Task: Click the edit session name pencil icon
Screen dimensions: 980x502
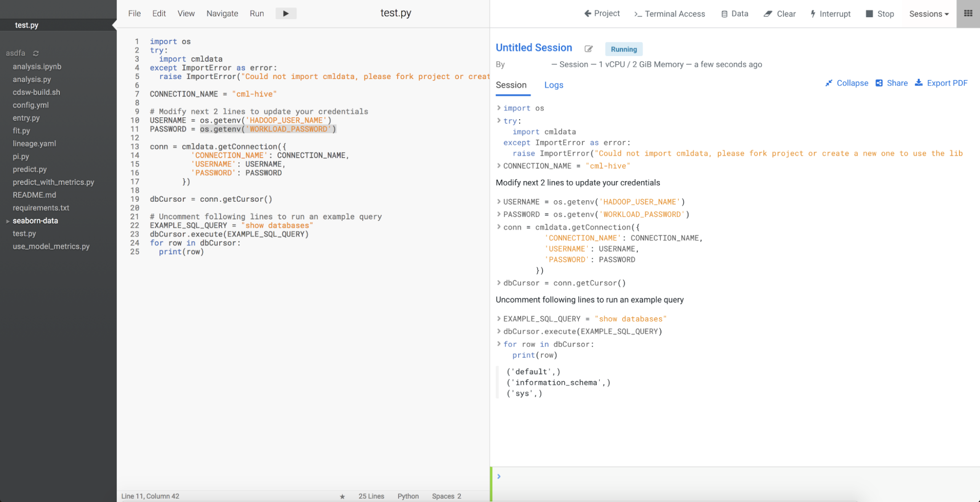Action: [588, 49]
